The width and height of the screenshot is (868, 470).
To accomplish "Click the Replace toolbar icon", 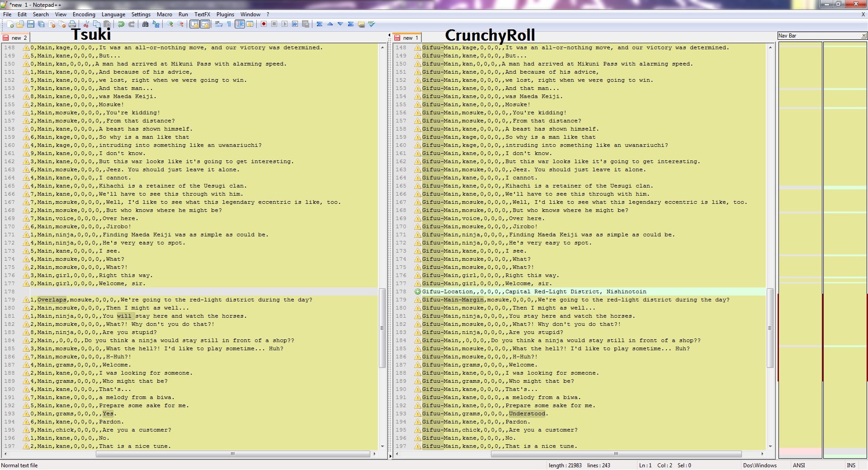I will point(156,24).
